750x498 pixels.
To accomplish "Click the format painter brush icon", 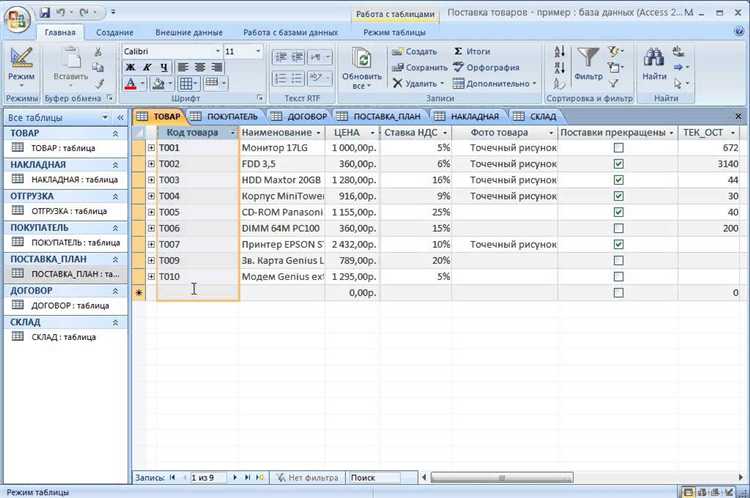I will tap(99, 84).
